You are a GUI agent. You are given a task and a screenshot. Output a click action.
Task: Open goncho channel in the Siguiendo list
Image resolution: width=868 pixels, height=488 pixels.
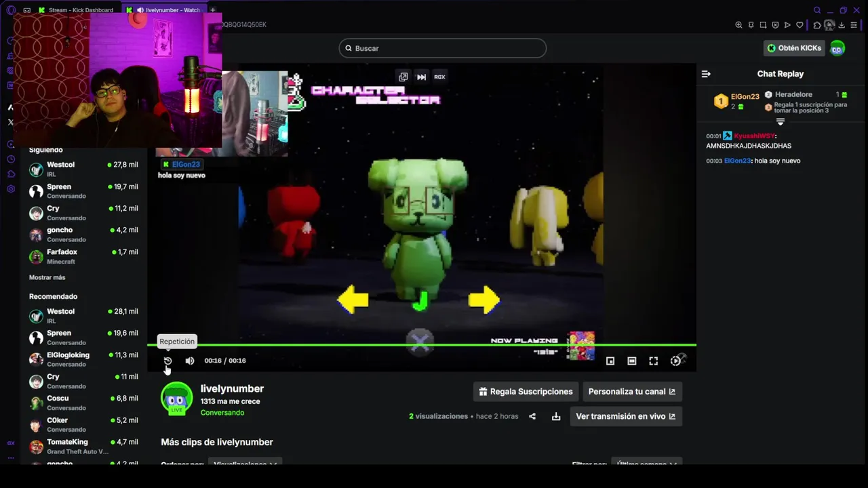pyautogui.click(x=83, y=235)
